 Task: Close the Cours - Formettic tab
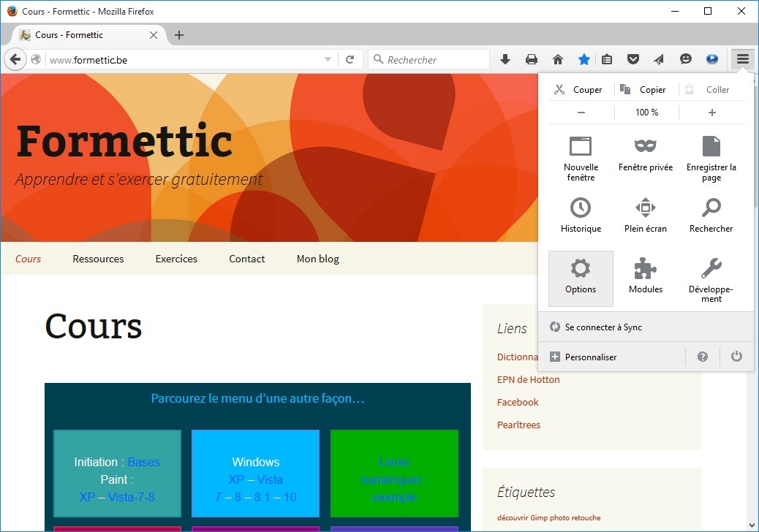154,35
